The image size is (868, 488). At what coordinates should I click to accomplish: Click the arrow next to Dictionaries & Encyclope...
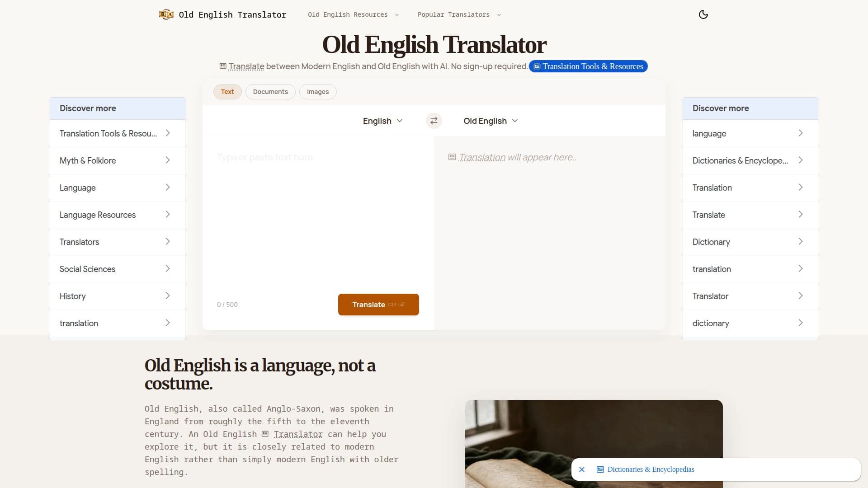pos(801,160)
